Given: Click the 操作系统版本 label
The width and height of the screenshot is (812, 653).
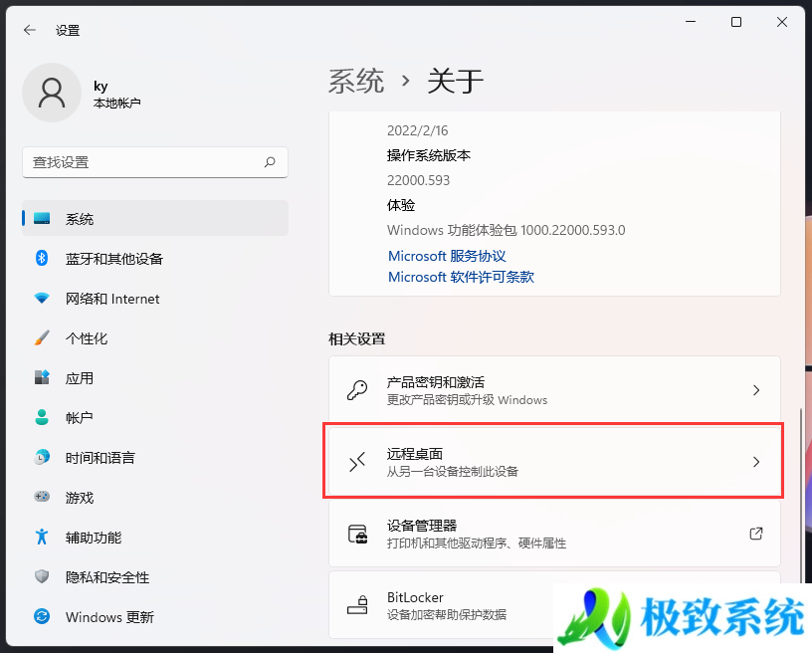Looking at the screenshot, I should click(x=429, y=155).
